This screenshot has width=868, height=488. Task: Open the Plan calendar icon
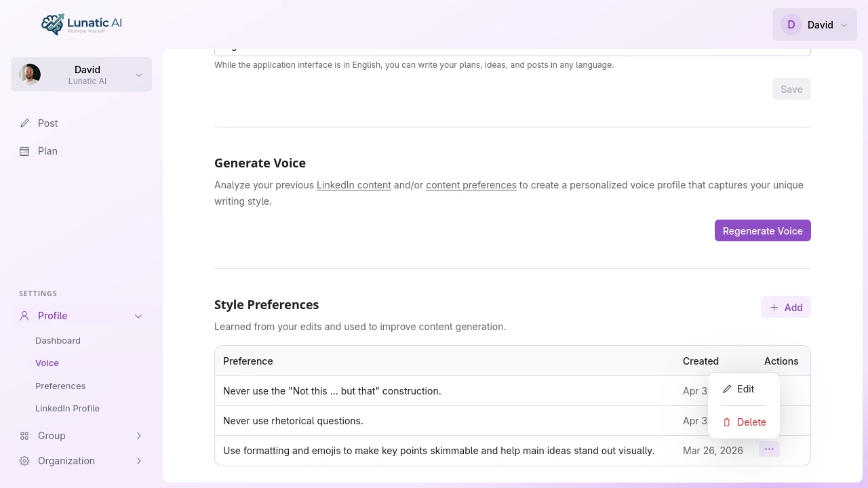pos(24,151)
